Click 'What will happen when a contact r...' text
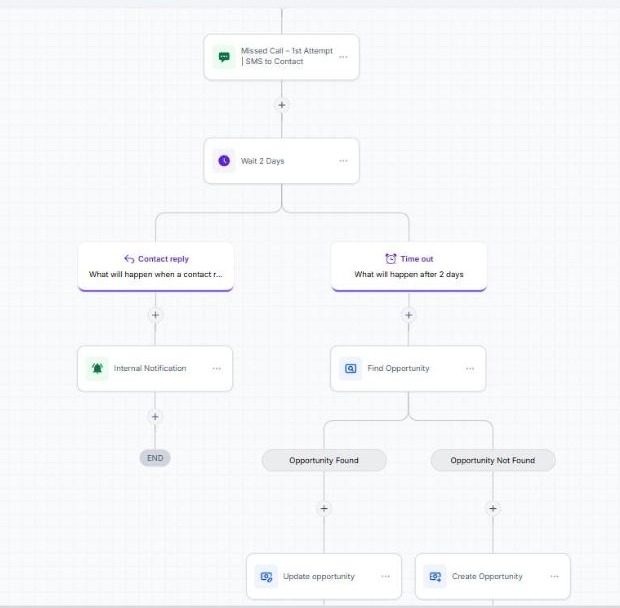The height and width of the screenshot is (608, 620). (155, 274)
